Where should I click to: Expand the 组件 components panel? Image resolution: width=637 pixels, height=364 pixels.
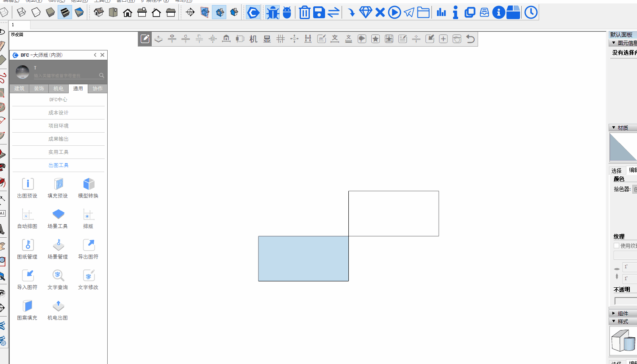[613, 313]
